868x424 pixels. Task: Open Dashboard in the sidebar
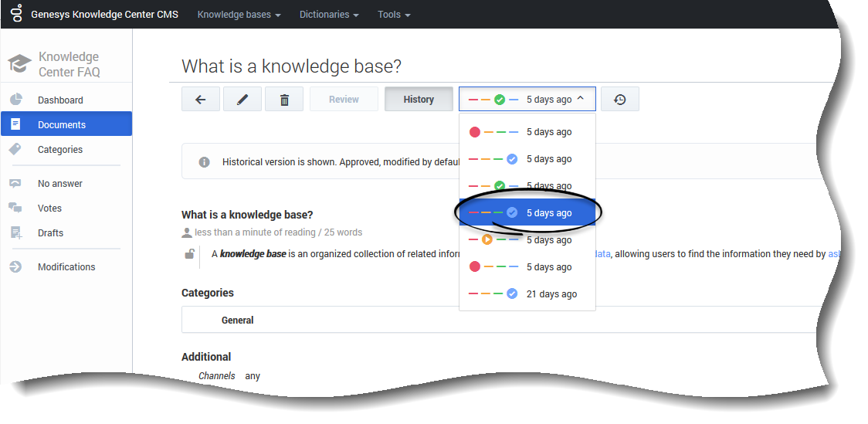coord(60,100)
